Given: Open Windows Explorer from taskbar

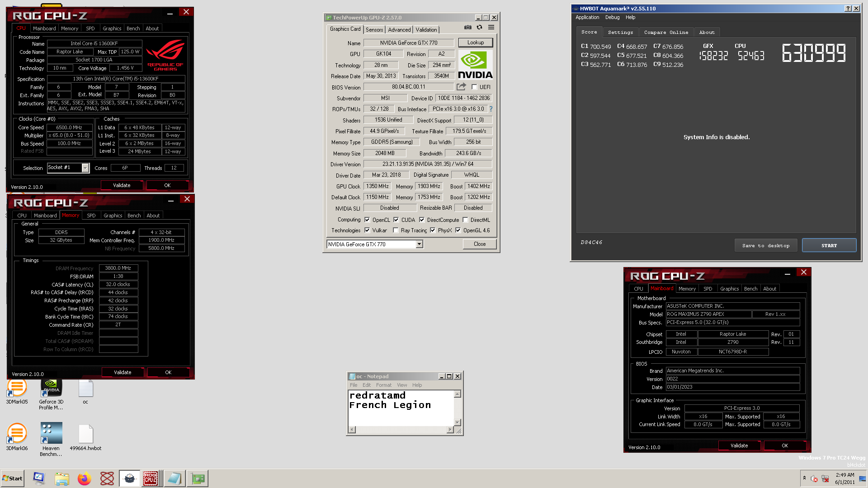Looking at the screenshot, I should (62, 479).
